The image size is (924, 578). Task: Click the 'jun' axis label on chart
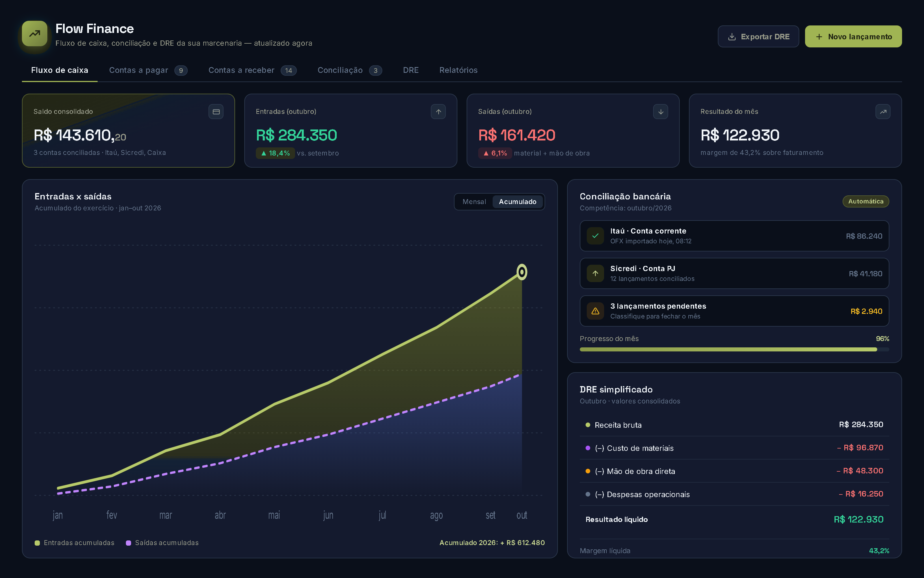[328, 515]
